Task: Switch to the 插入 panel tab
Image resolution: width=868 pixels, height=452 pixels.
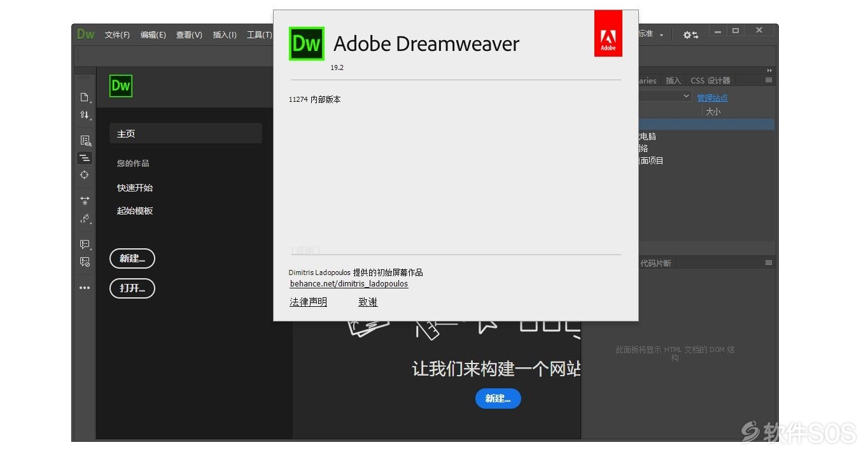Action: [x=673, y=81]
